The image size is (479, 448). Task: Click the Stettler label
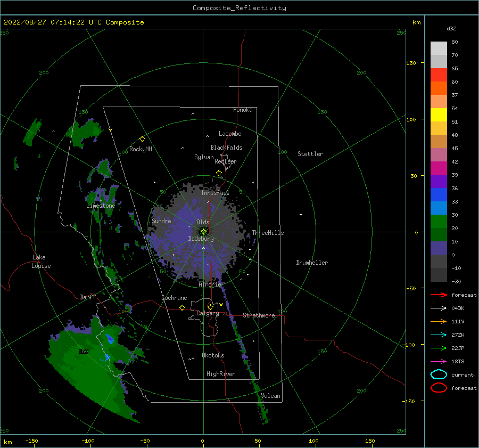point(310,154)
